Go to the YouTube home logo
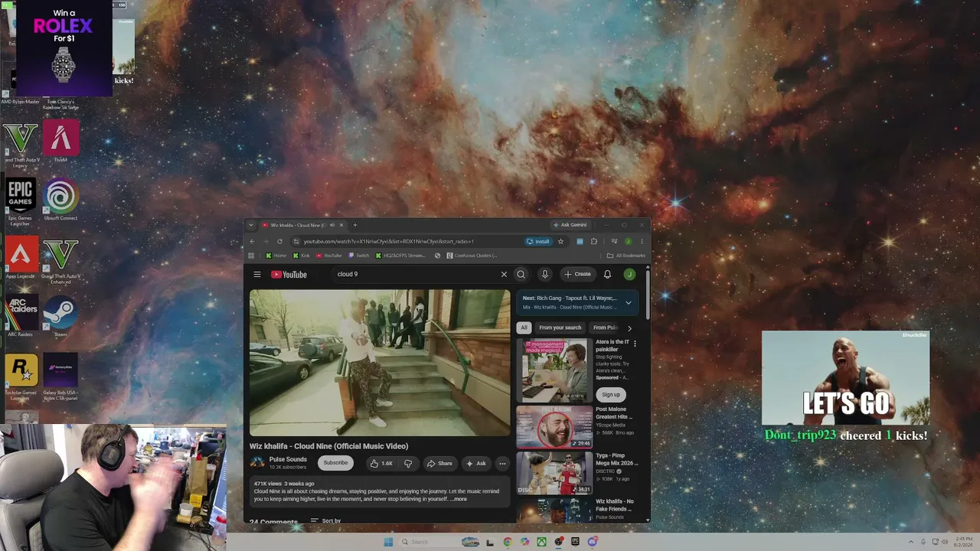 [x=289, y=275]
